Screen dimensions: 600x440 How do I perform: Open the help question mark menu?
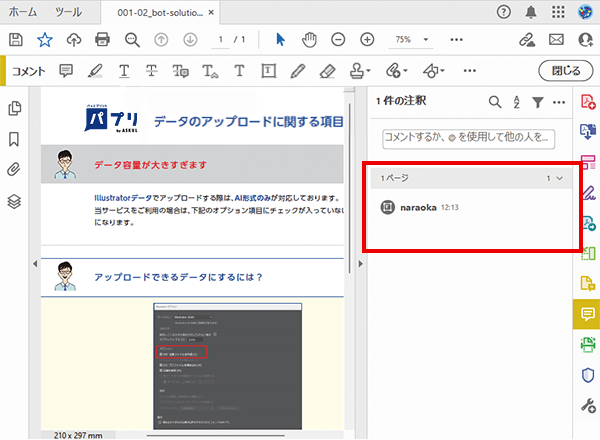504,12
